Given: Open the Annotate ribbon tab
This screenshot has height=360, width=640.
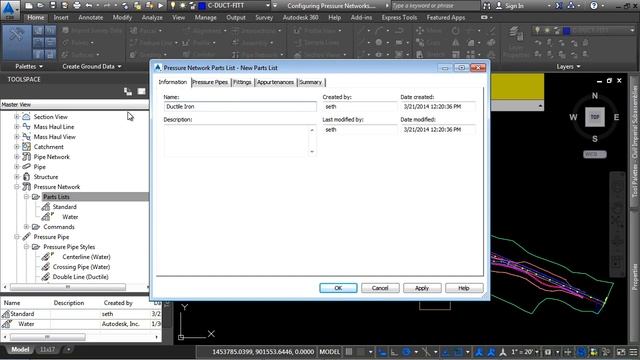Looking at the screenshot, I should click(91, 18).
